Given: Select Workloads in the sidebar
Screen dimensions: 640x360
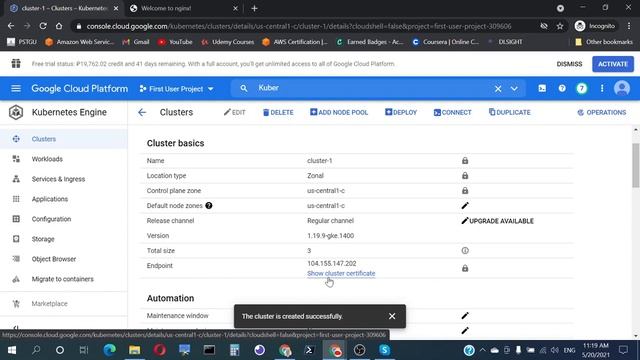Looking at the screenshot, I should [64, 159].
